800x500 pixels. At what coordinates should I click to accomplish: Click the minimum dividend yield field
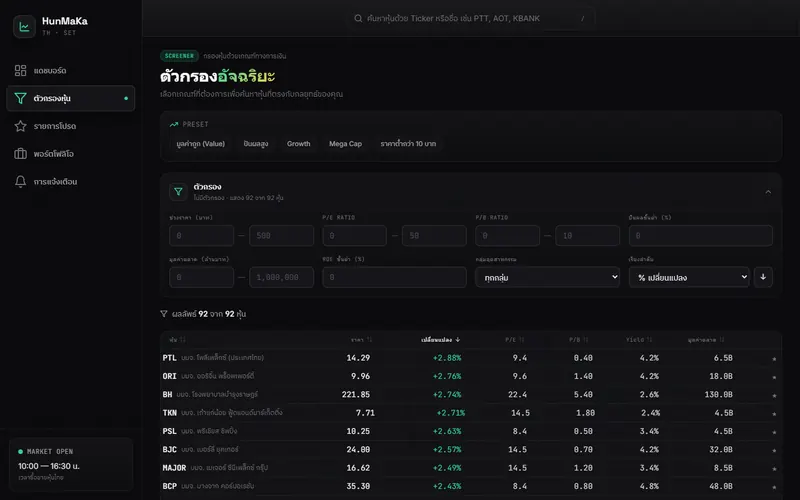pyautogui.click(x=701, y=236)
